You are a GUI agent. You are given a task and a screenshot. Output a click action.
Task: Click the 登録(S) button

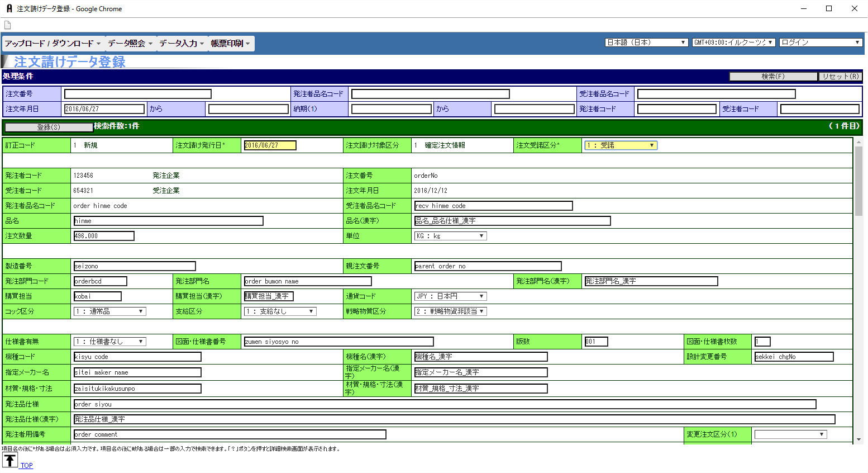tap(49, 127)
